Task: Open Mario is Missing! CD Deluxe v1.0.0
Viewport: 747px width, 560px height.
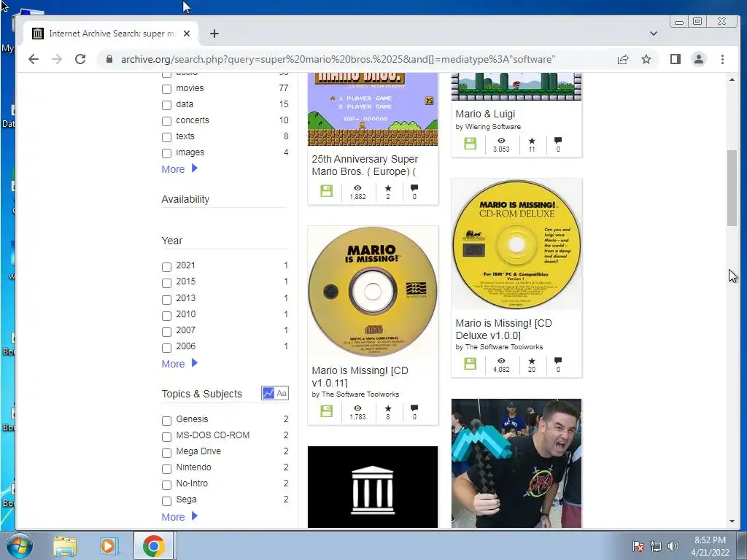Action: 503,329
